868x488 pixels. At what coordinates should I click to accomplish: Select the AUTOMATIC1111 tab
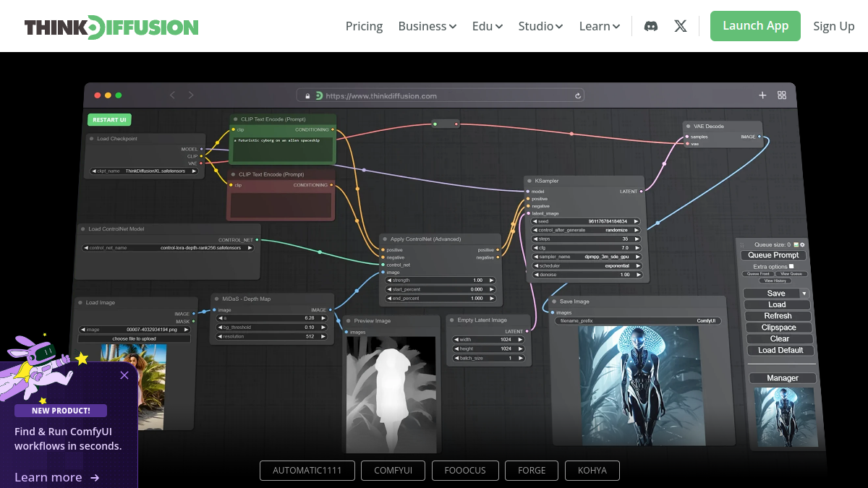tap(307, 470)
